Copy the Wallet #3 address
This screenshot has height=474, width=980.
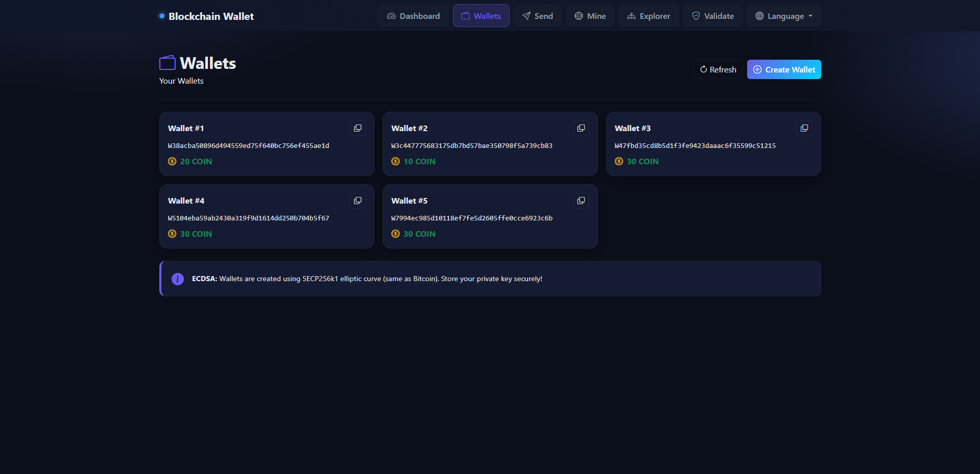[804, 128]
